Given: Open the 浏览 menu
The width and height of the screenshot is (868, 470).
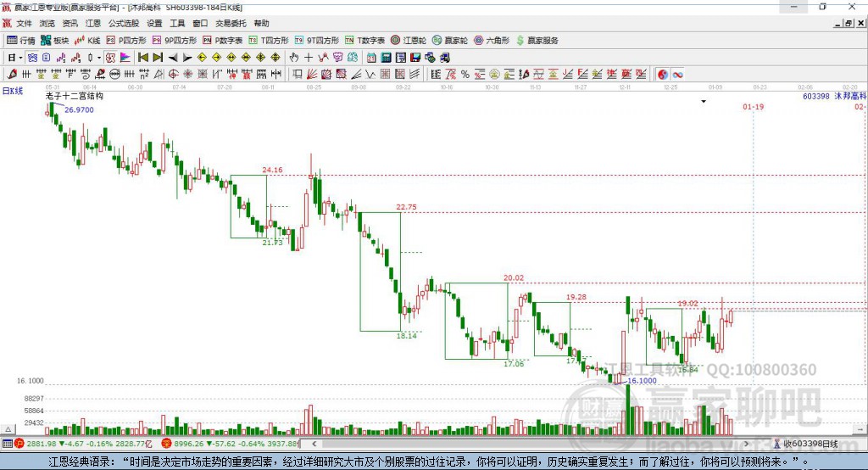Looking at the screenshot, I should (x=47, y=23).
